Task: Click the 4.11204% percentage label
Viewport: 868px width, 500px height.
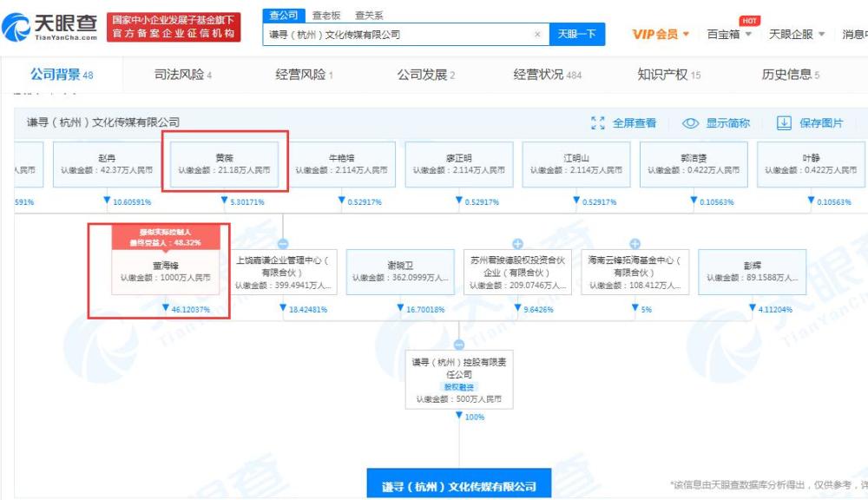Action: click(x=775, y=310)
